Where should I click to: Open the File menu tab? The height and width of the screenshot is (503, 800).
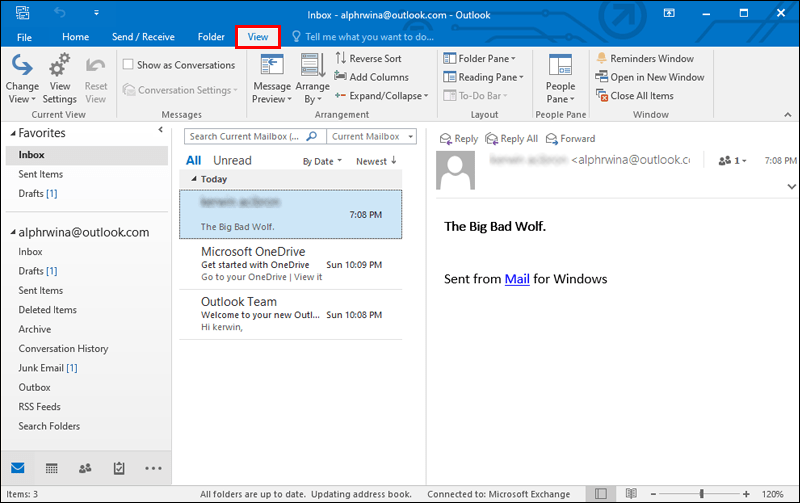click(24, 37)
